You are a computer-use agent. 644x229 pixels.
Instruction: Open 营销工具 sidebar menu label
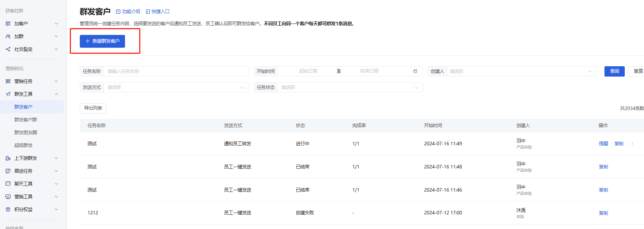(x=24, y=197)
